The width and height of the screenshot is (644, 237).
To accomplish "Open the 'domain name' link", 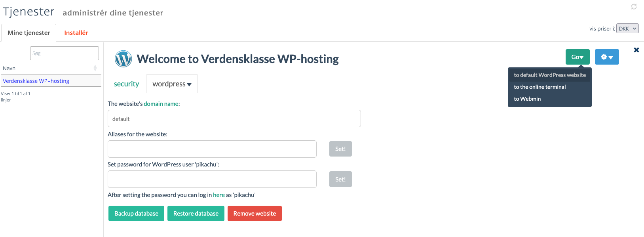I will coord(161,103).
